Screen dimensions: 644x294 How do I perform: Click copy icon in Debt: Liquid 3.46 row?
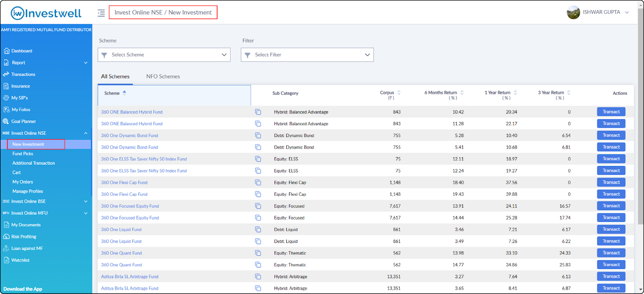pos(258,230)
